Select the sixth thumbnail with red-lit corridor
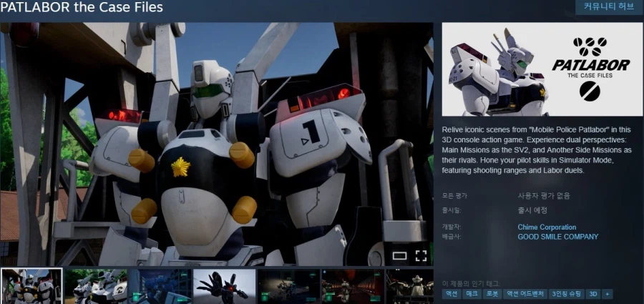Screen dimensions: 644x304 click(x=353, y=286)
